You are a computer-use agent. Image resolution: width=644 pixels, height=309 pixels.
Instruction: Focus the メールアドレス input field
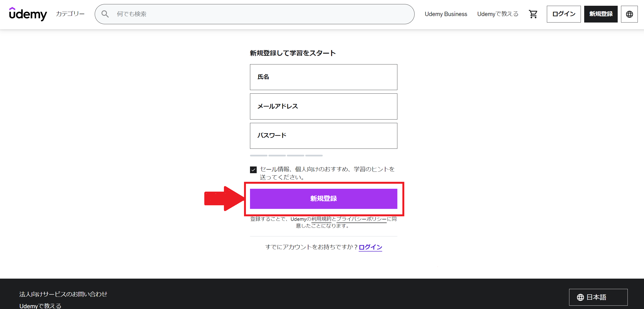coord(323,106)
